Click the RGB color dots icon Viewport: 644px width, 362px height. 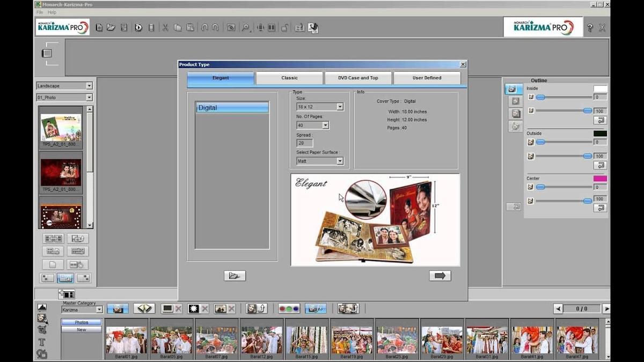(x=289, y=308)
